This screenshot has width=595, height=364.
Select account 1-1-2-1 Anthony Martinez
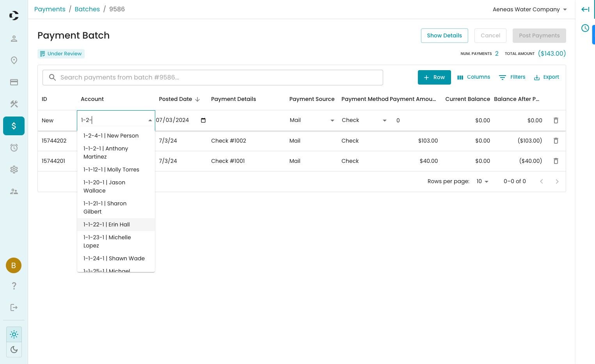pyautogui.click(x=116, y=153)
